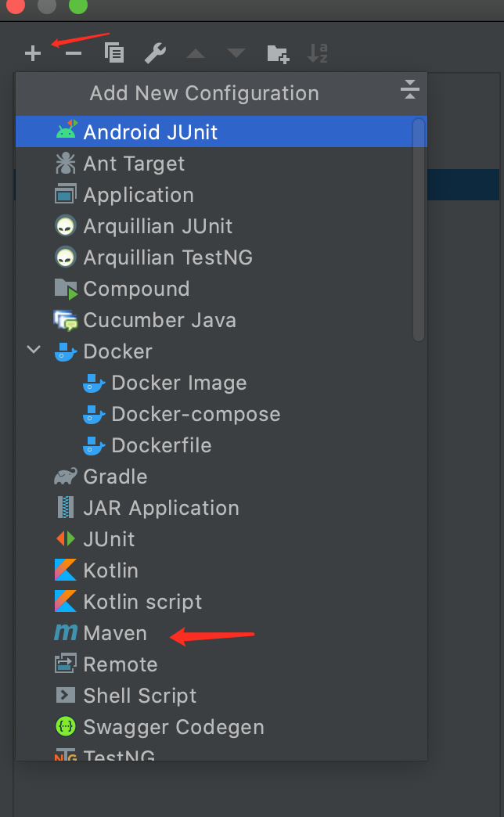Click the minus Remove Configuration button

(x=74, y=53)
